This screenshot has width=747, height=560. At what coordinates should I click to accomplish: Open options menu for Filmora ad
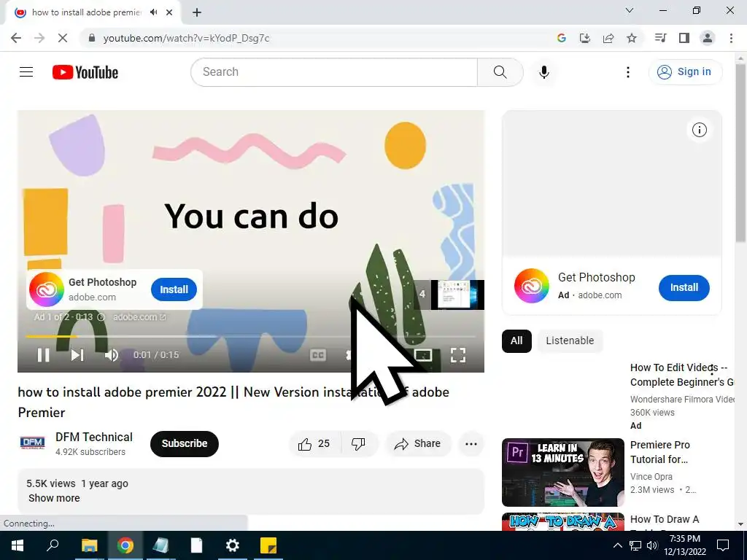[712, 369]
